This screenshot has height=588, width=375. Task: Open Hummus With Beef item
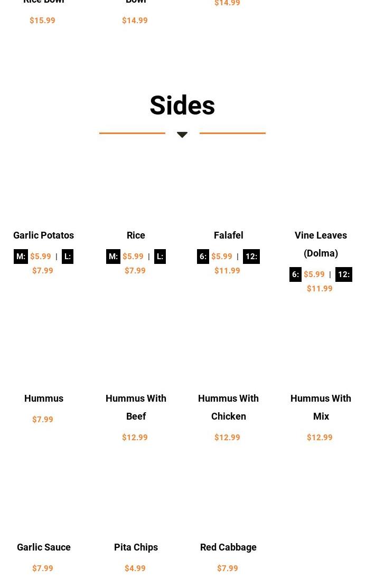(x=136, y=407)
